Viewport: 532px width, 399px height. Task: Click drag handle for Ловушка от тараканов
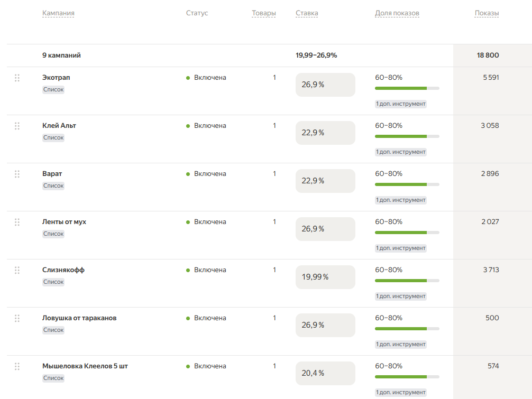click(17, 318)
